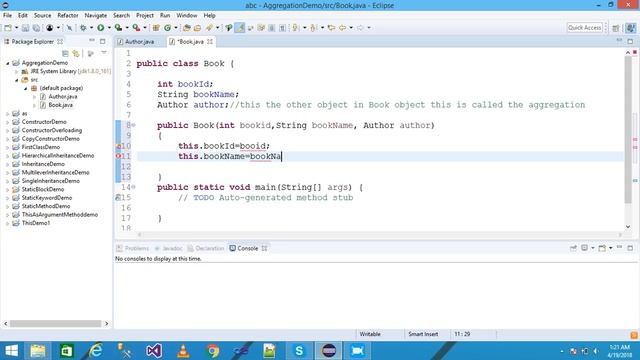Click the New Java Package icon
Screen dimensions: 640x360
point(156,28)
